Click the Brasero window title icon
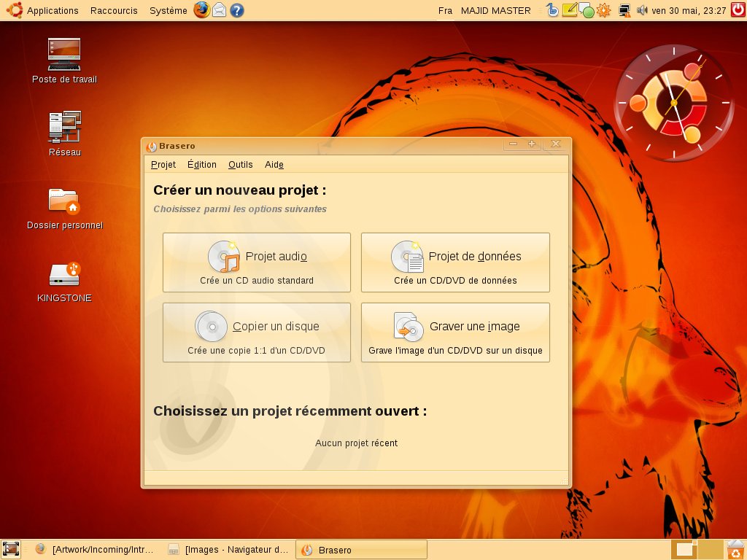The image size is (747, 560). (x=152, y=146)
